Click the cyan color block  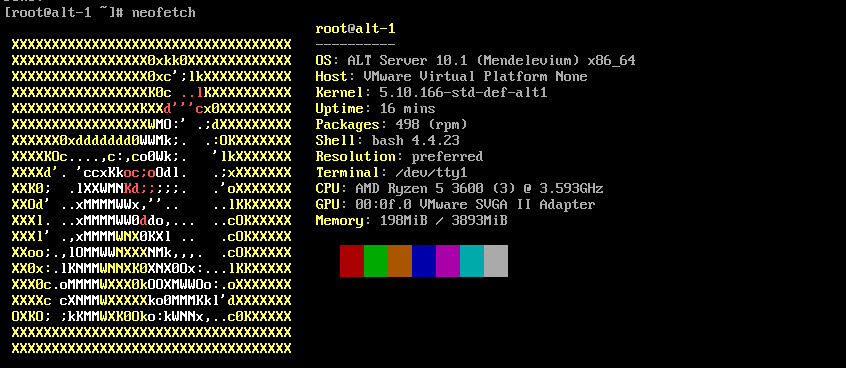[x=472, y=261]
